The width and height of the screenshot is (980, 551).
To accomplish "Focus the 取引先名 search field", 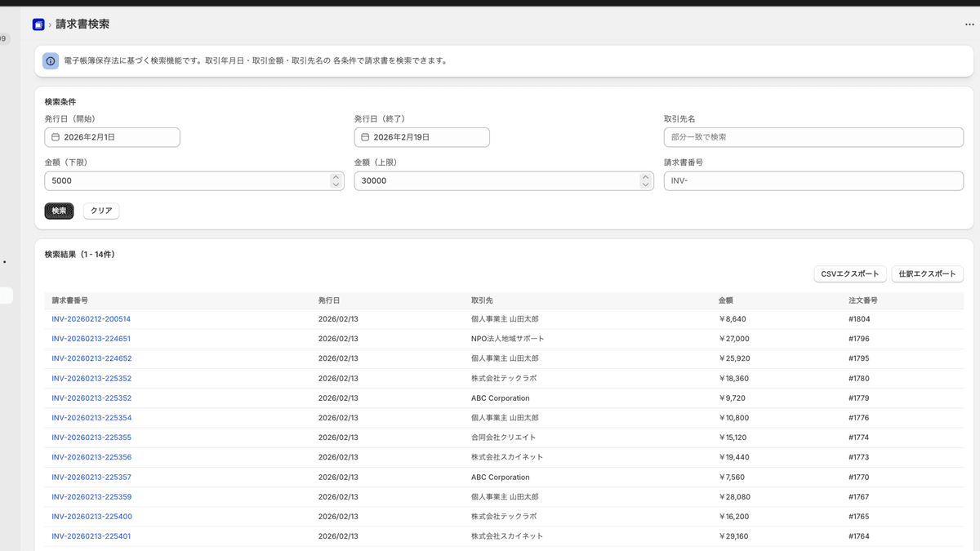I will click(813, 137).
